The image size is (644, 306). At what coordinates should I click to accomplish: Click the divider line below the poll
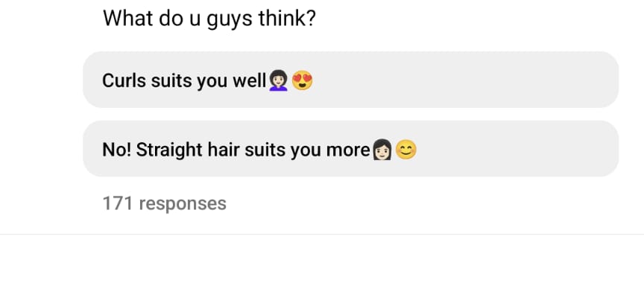tap(322, 235)
